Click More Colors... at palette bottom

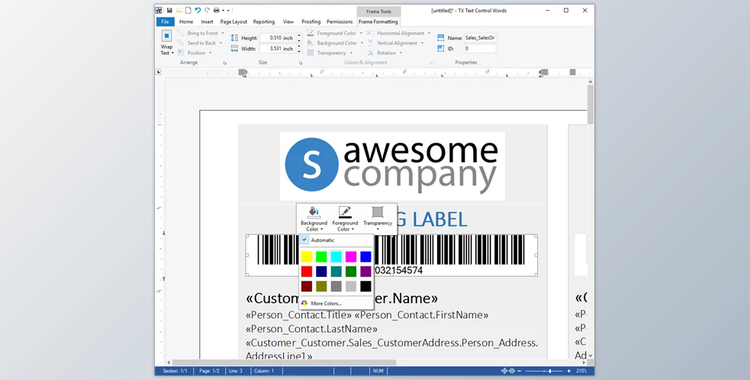pos(326,303)
